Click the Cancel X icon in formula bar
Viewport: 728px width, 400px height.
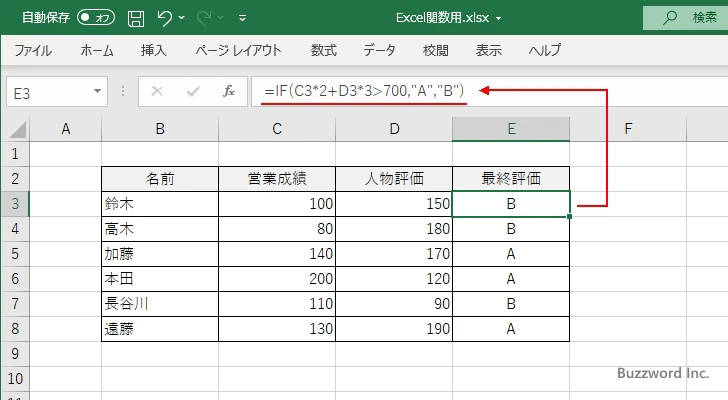coord(157,91)
